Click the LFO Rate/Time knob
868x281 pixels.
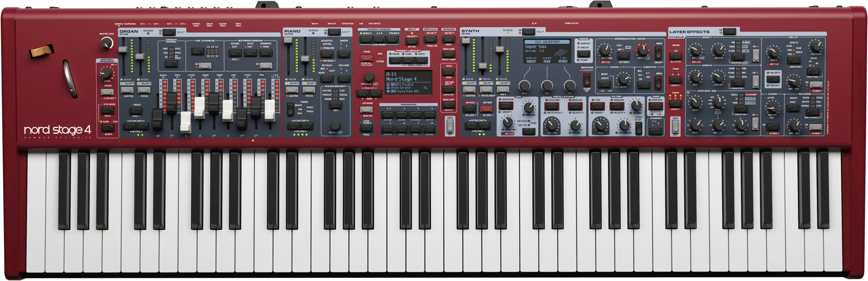[508, 122]
